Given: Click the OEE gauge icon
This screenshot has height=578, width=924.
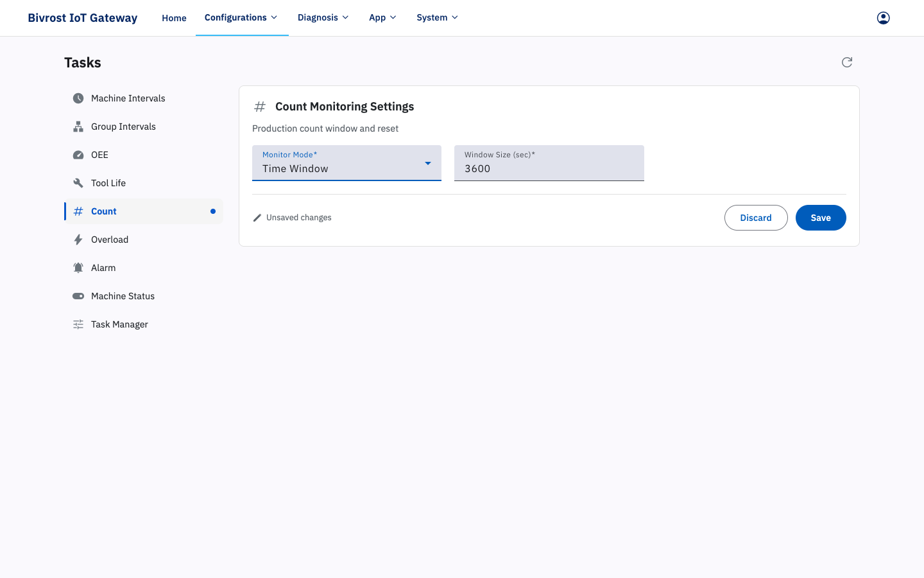Looking at the screenshot, I should click(78, 155).
